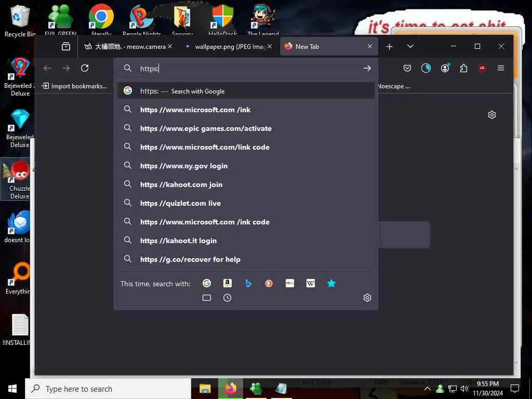Open the notification center
Image resolution: width=532 pixels, height=399 pixels.
click(x=515, y=389)
